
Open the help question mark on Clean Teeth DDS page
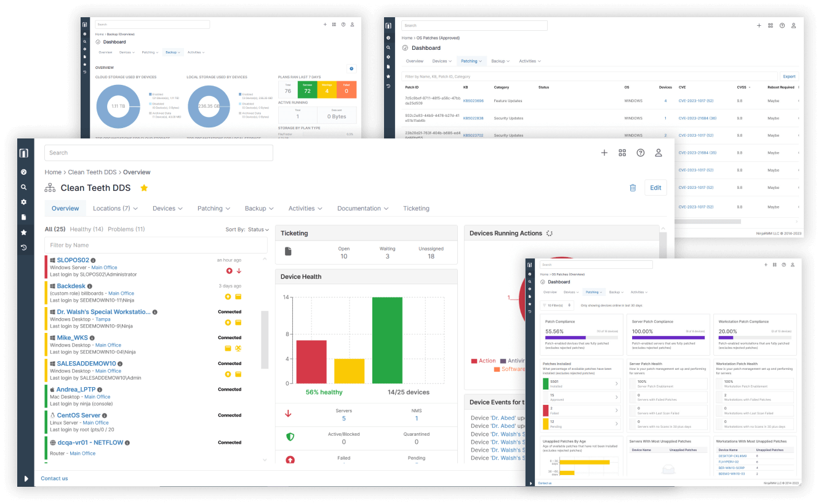640,153
